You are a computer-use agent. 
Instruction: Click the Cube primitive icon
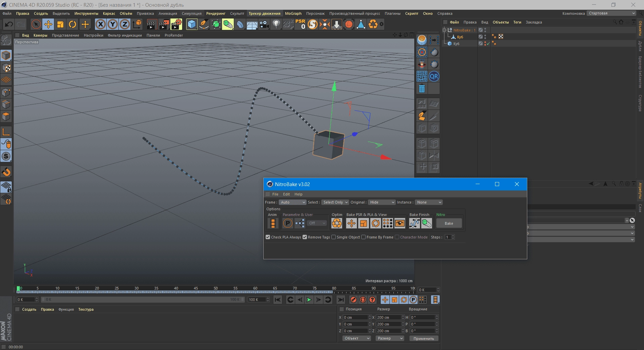coord(192,24)
